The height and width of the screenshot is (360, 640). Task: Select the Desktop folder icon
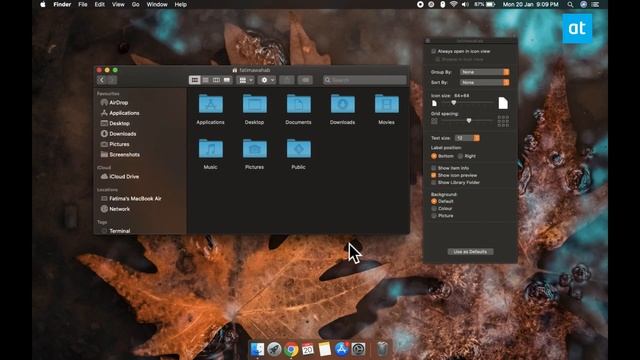(x=254, y=104)
